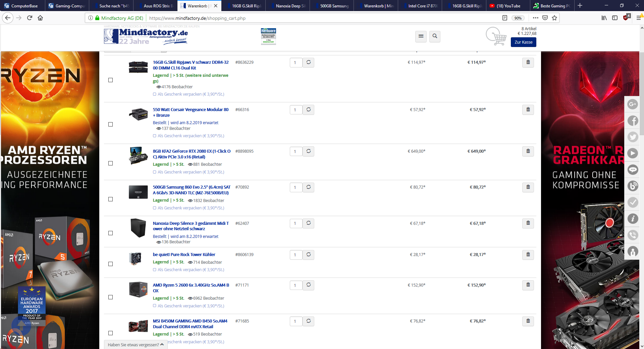Screen dimensions: 644x349
Task: Open the (18) YouTube tab
Action: tap(508, 6)
